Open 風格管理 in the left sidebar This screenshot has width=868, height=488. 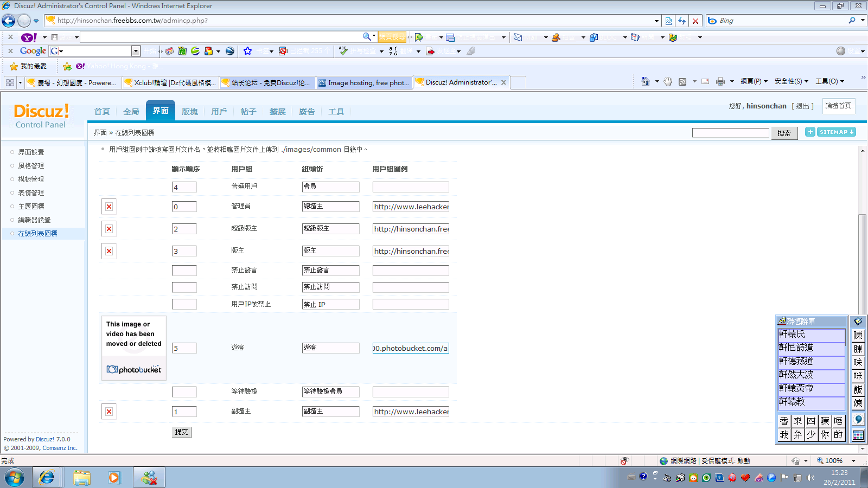[31, 166]
